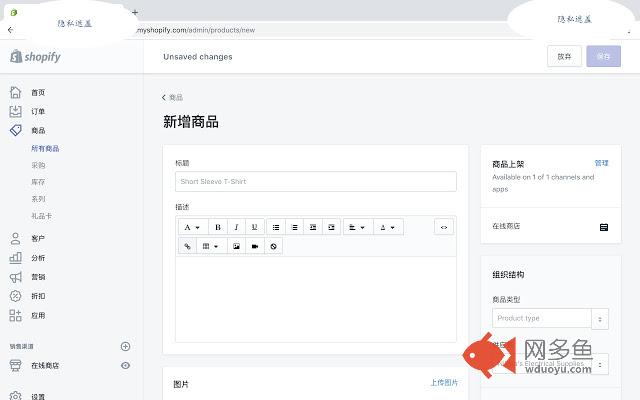Image resolution: width=640 pixels, height=400 pixels.
Task: Click the online store shop icon
Action: (16, 365)
